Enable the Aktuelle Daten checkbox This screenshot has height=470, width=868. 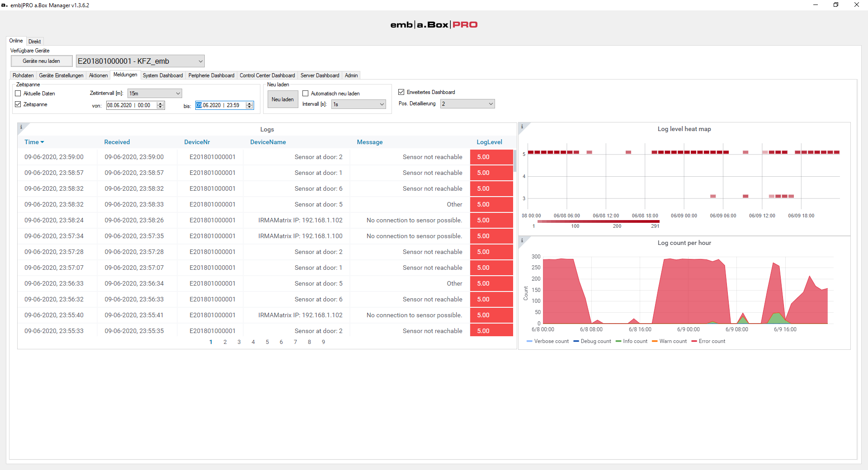[18, 94]
